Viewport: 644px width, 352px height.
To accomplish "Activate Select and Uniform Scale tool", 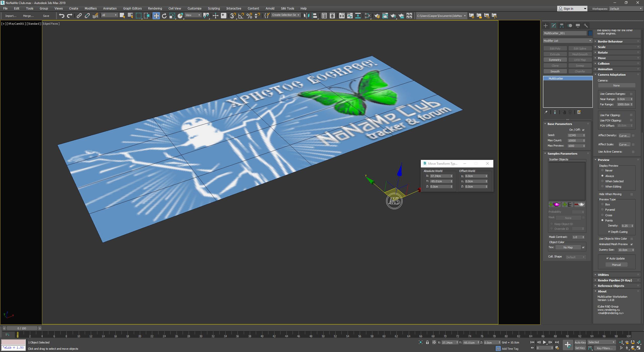I will point(172,16).
